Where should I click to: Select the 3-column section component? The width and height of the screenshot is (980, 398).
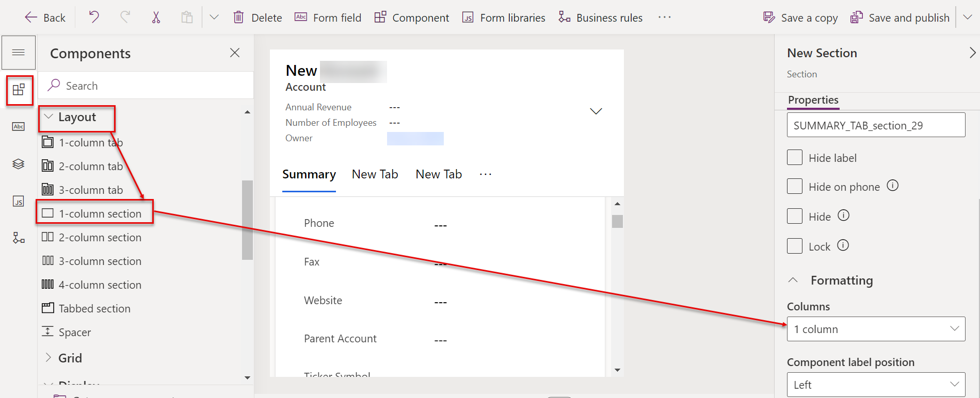91,261
